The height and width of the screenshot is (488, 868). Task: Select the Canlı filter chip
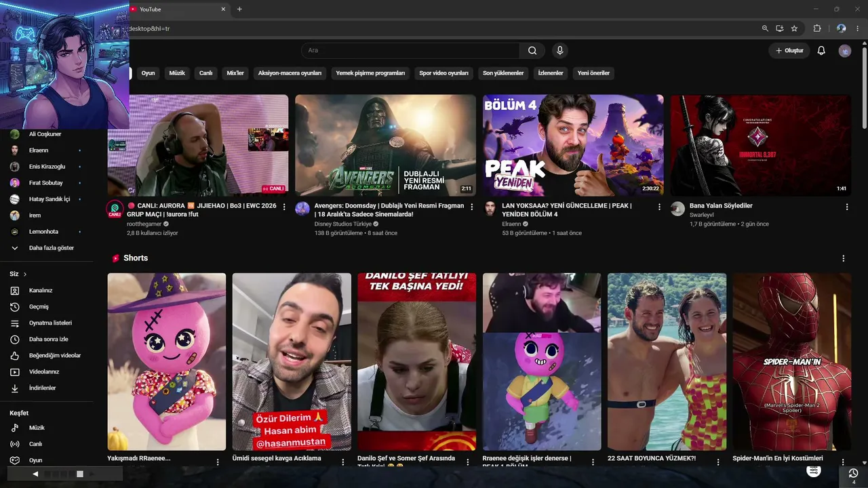[205, 73]
